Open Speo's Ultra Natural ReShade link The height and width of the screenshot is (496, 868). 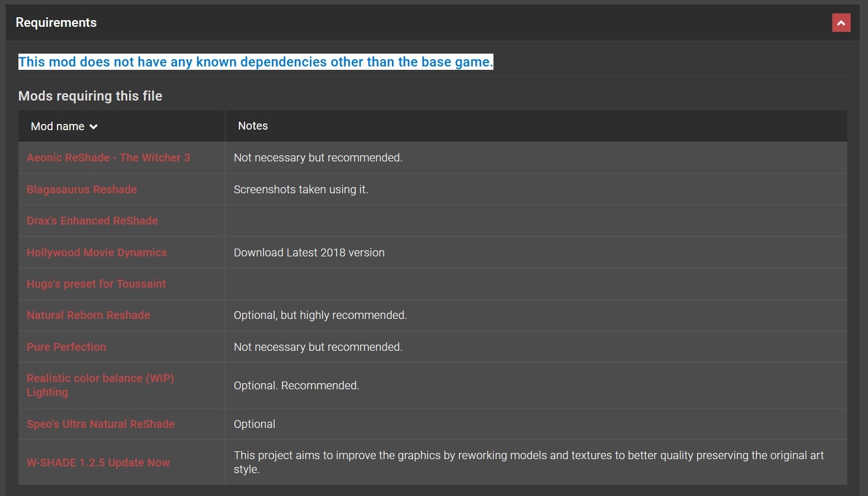(100, 424)
